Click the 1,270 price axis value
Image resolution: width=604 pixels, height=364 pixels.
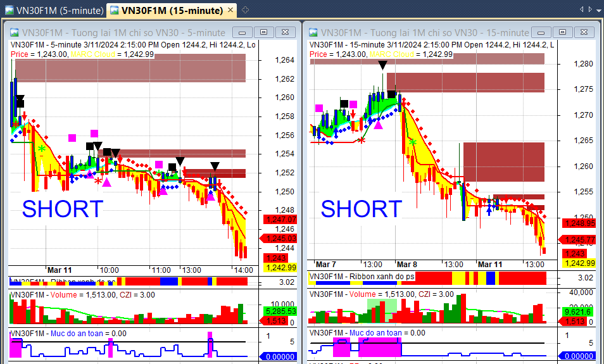coord(583,115)
